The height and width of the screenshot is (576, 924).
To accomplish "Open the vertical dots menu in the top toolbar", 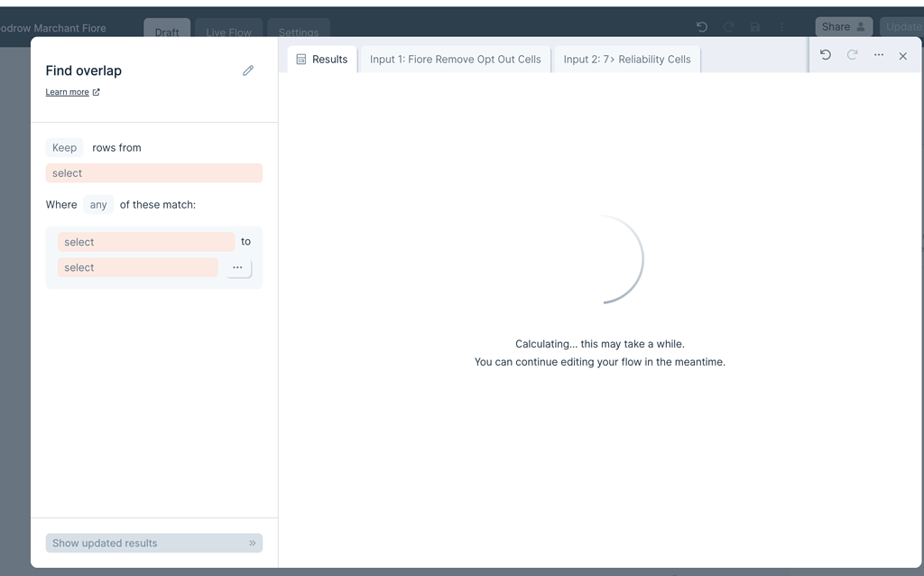I will coord(781,27).
